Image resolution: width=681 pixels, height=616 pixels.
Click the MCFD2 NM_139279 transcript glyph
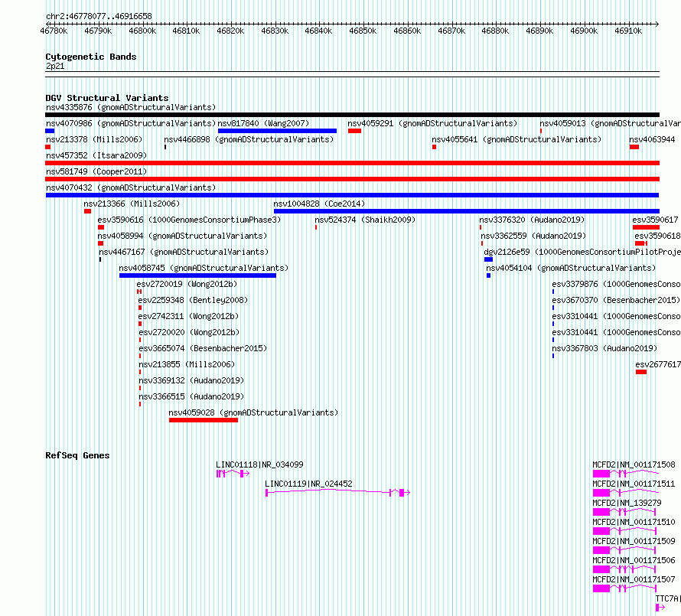[x=624, y=512]
